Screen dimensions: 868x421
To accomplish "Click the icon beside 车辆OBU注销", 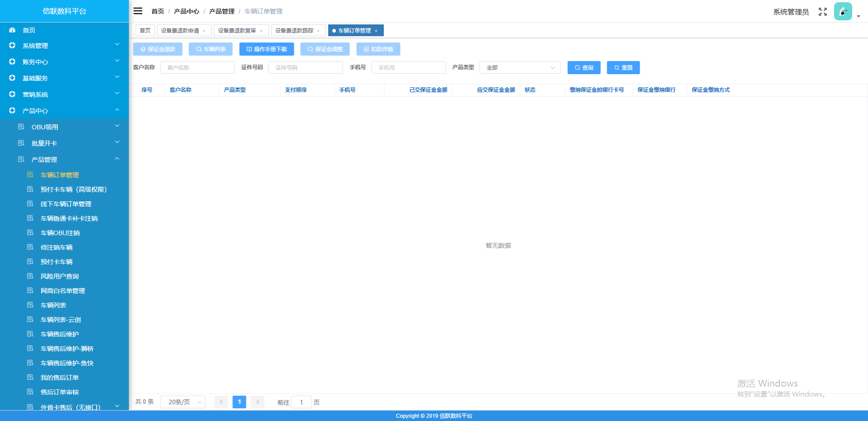I will click(x=30, y=232).
